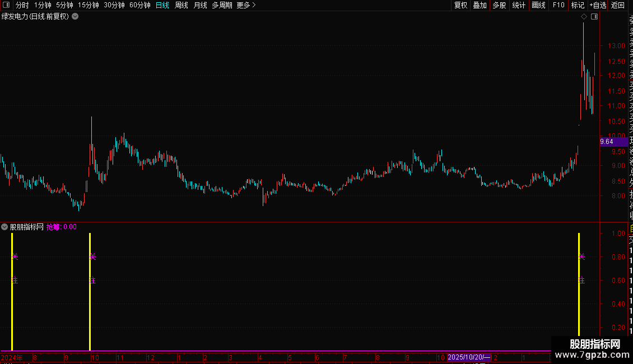Toggle the sidebar panel icon at top-left
Viewport: 633px width, 364px height.
point(6,5)
